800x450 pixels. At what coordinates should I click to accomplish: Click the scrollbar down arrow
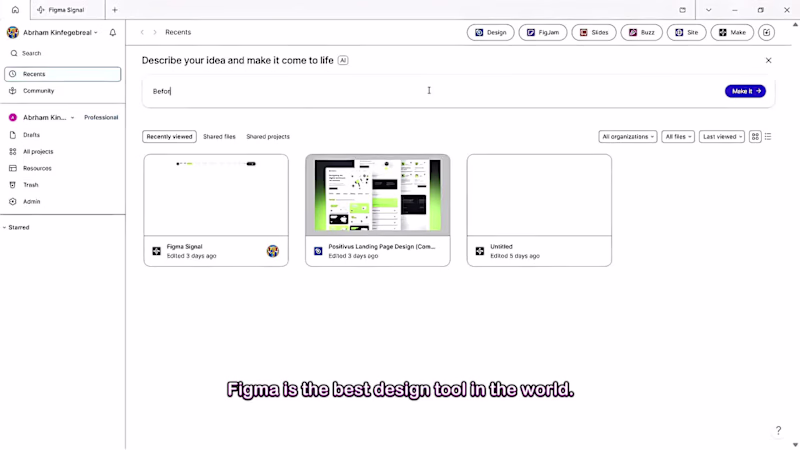pos(795,445)
